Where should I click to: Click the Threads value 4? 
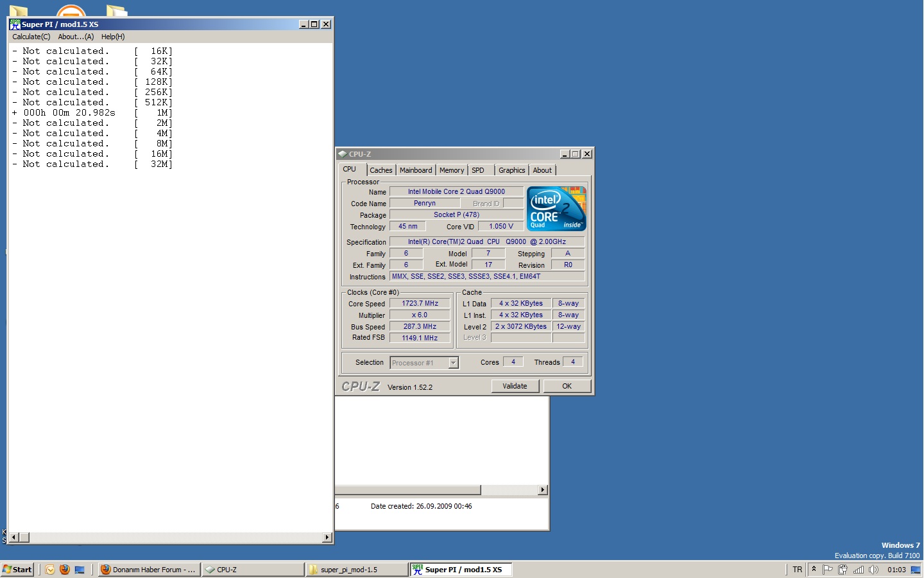(573, 362)
